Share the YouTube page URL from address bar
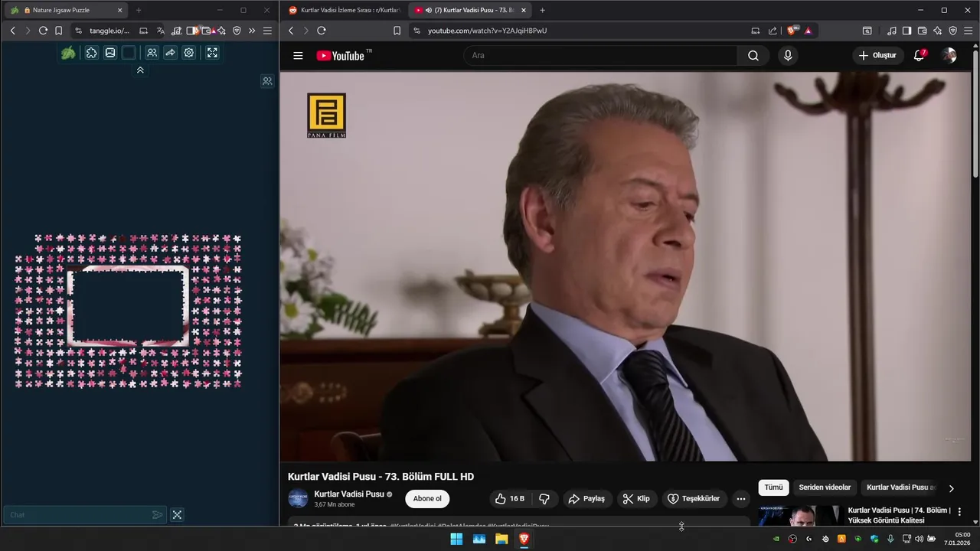 [x=773, y=31]
